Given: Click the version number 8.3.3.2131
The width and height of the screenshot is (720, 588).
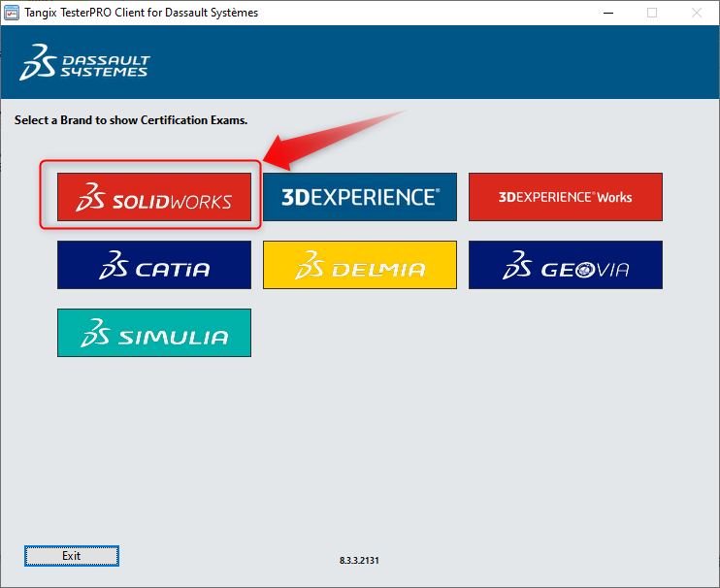Looking at the screenshot, I should [x=359, y=561].
